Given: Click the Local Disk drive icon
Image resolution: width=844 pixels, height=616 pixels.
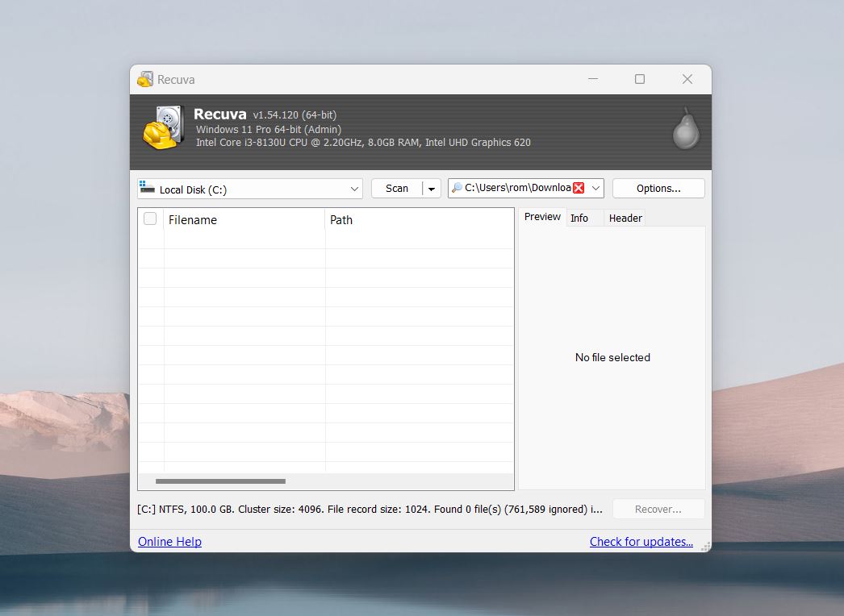Looking at the screenshot, I should pos(147,187).
